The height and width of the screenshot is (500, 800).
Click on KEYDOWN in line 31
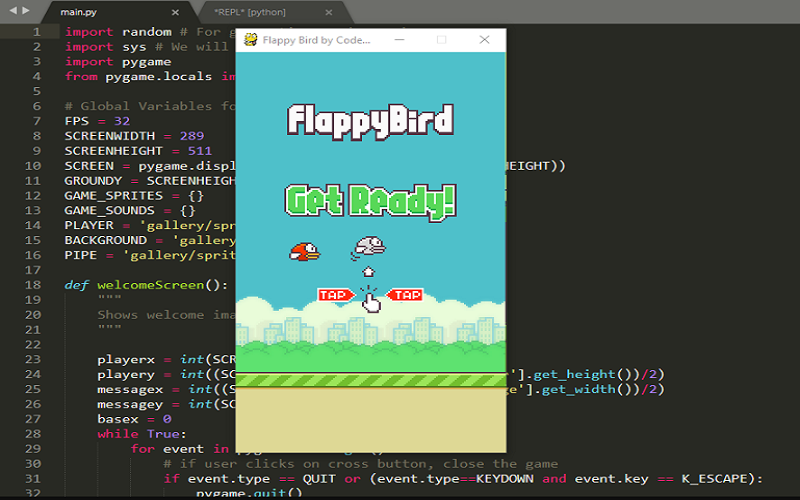[x=505, y=479]
